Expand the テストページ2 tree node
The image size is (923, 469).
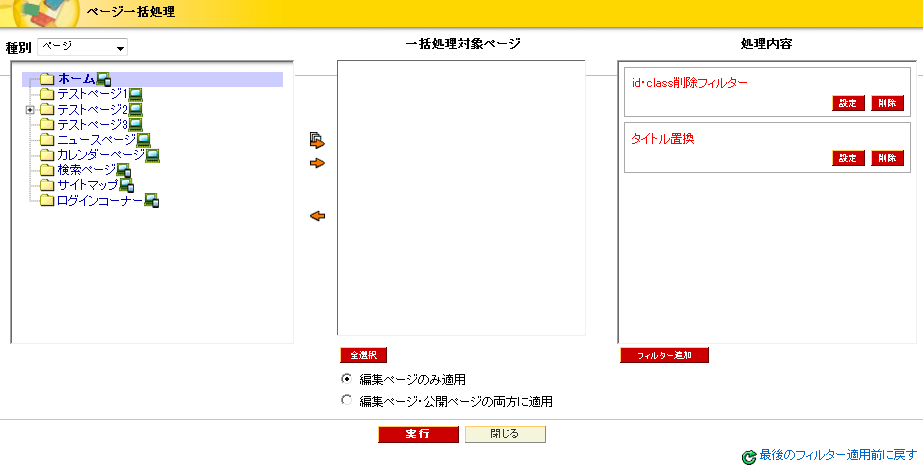(30, 110)
